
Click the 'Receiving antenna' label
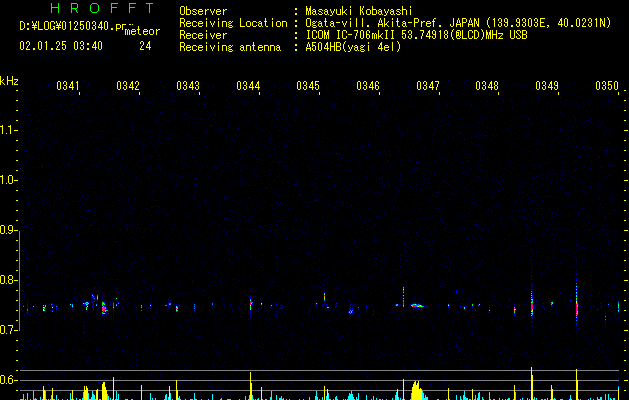(x=230, y=47)
